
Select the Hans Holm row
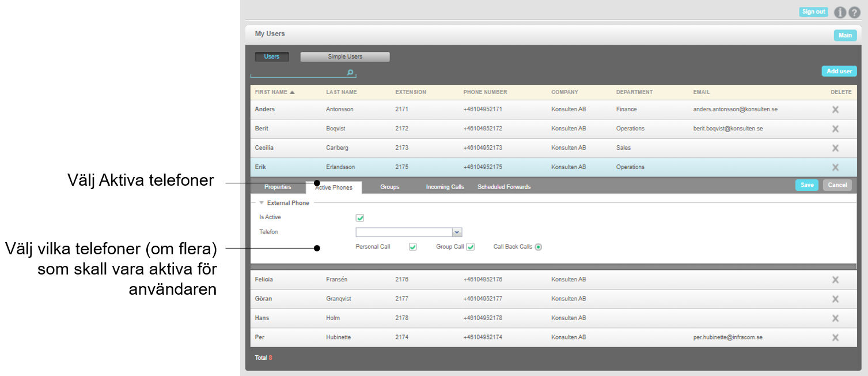point(554,318)
